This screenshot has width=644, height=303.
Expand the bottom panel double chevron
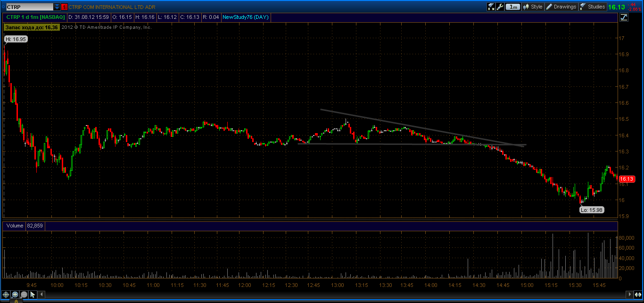tap(16, 301)
